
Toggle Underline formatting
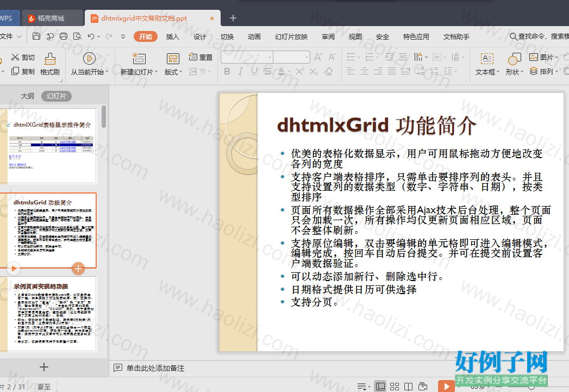[x=254, y=72]
